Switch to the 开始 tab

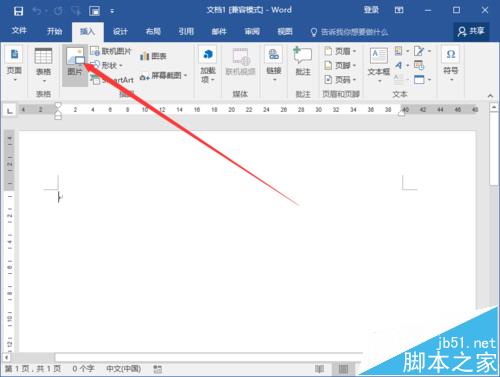54,31
